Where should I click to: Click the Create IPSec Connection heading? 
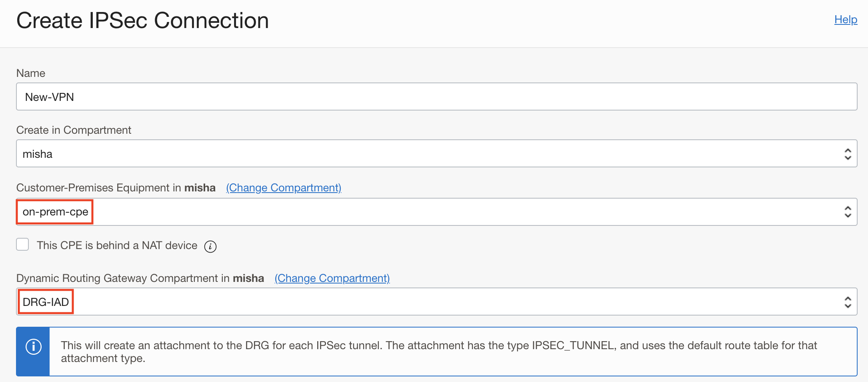coord(143,20)
